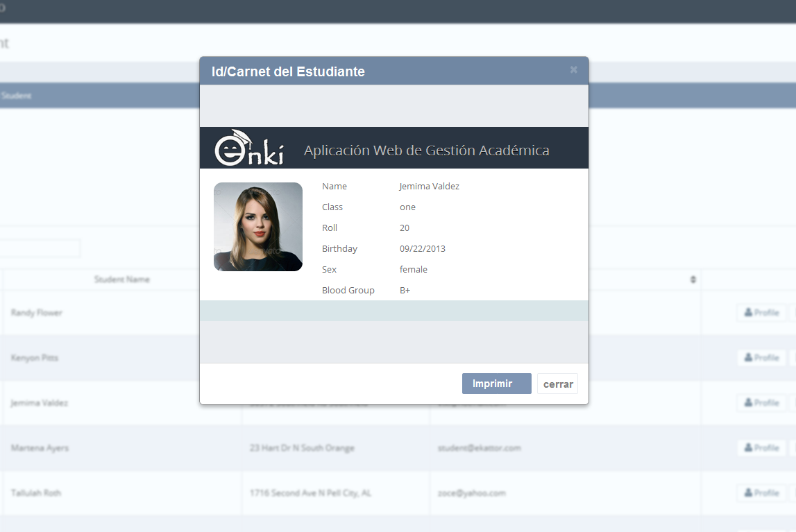Open Profile for Randy Flower

[x=761, y=313]
